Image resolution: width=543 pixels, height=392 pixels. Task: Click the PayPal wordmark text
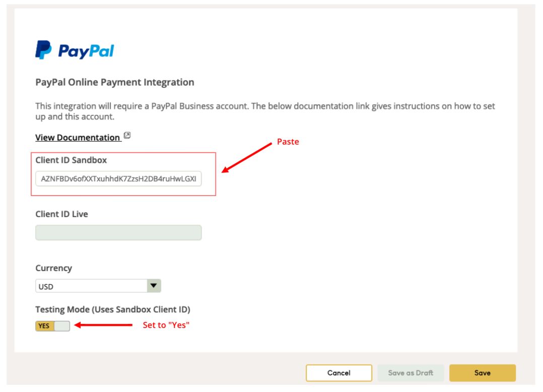(x=86, y=51)
